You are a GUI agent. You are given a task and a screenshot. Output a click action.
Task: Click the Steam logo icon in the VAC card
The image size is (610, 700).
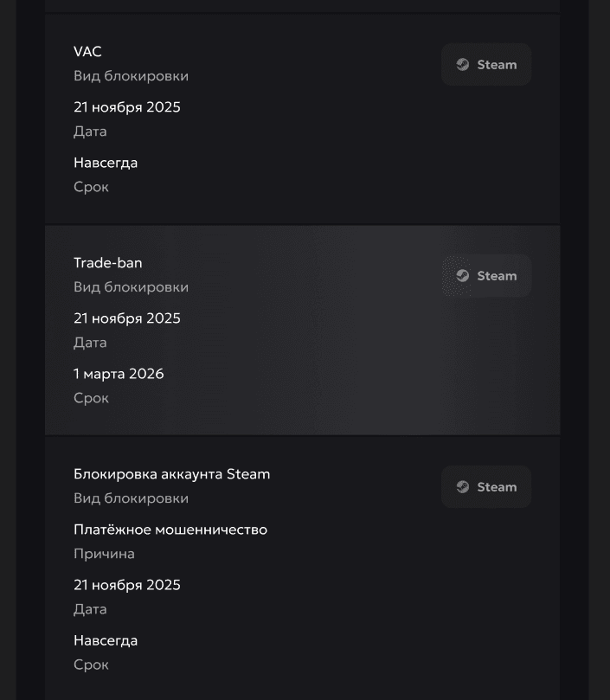coord(463,65)
